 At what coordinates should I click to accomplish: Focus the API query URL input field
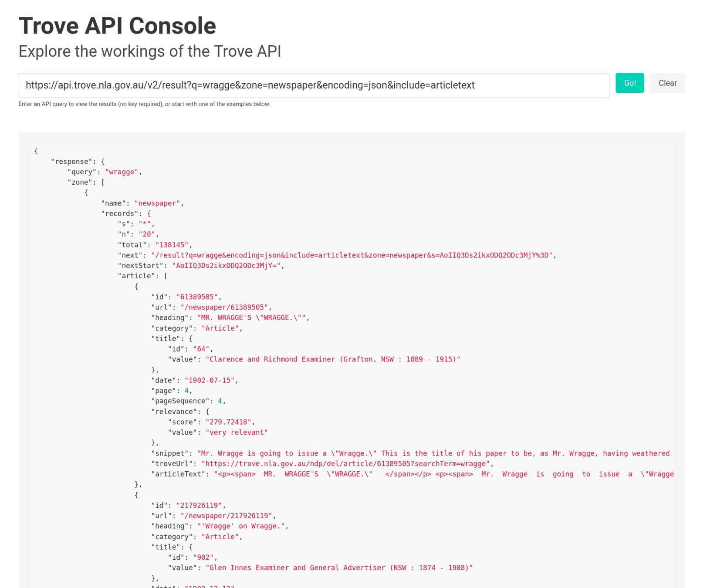(314, 85)
